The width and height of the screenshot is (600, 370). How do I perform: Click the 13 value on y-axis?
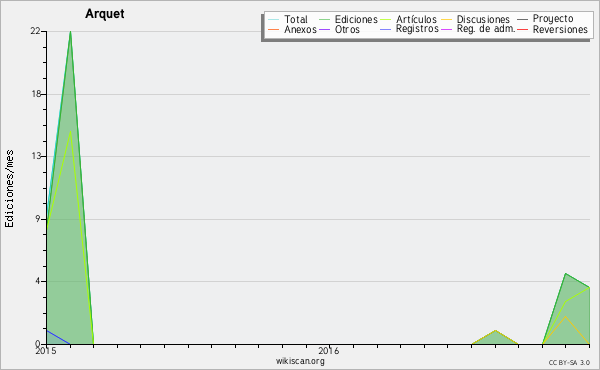coord(36,156)
